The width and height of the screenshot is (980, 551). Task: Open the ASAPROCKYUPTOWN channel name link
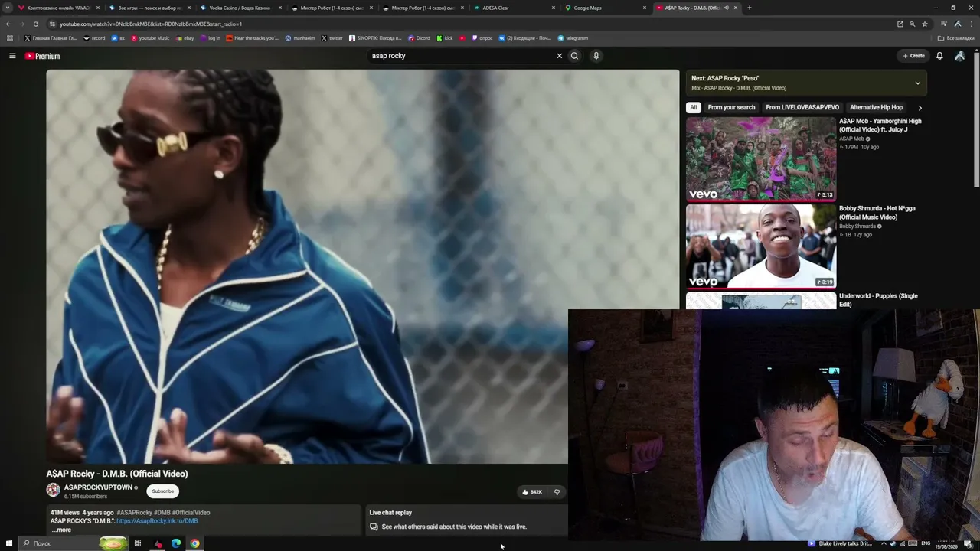point(98,487)
